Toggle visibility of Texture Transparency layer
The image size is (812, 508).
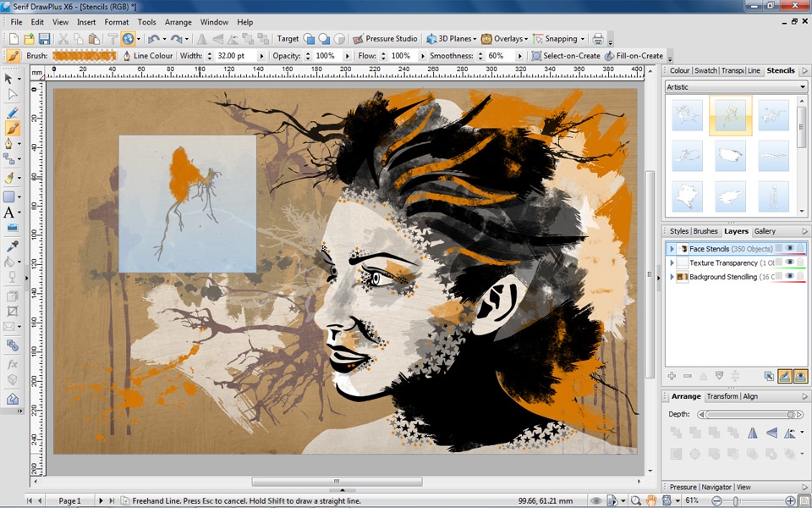(x=789, y=262)
